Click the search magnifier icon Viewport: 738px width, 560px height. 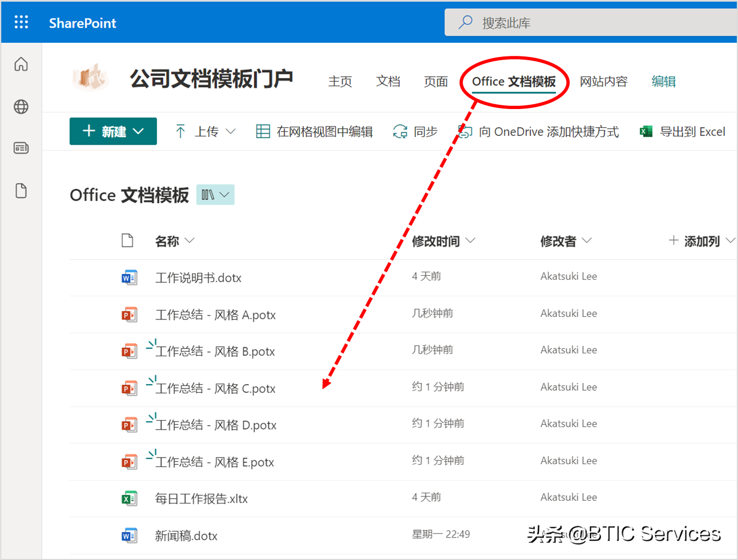[465, 22]
